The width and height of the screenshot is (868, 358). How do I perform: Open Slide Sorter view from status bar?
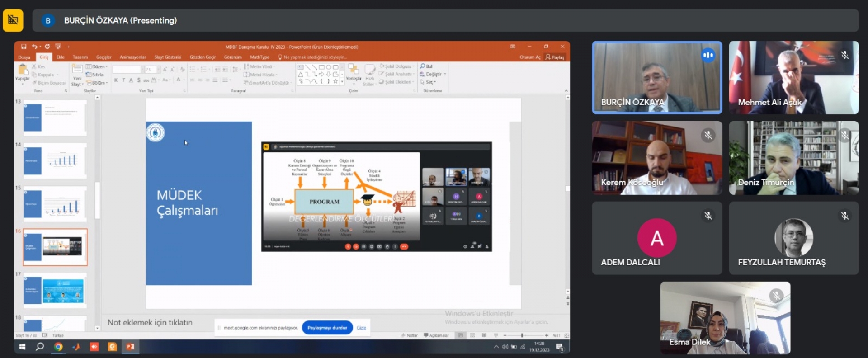pos(472,335)
